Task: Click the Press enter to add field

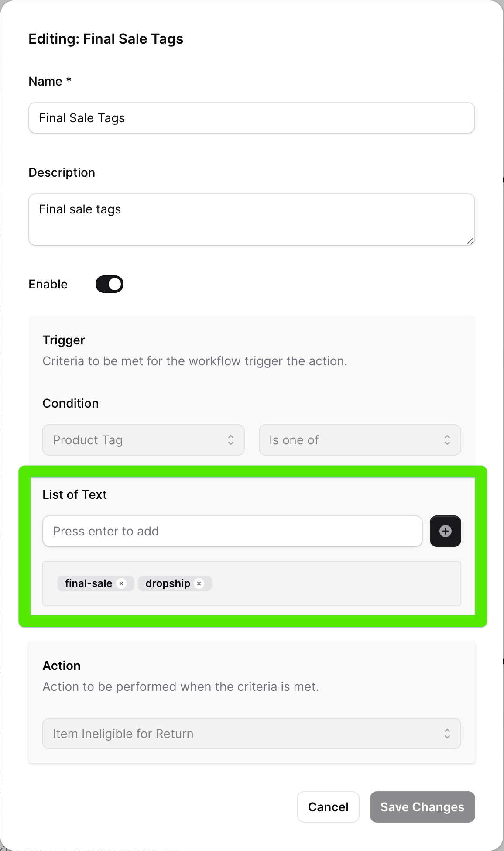Action: [233, 531]
